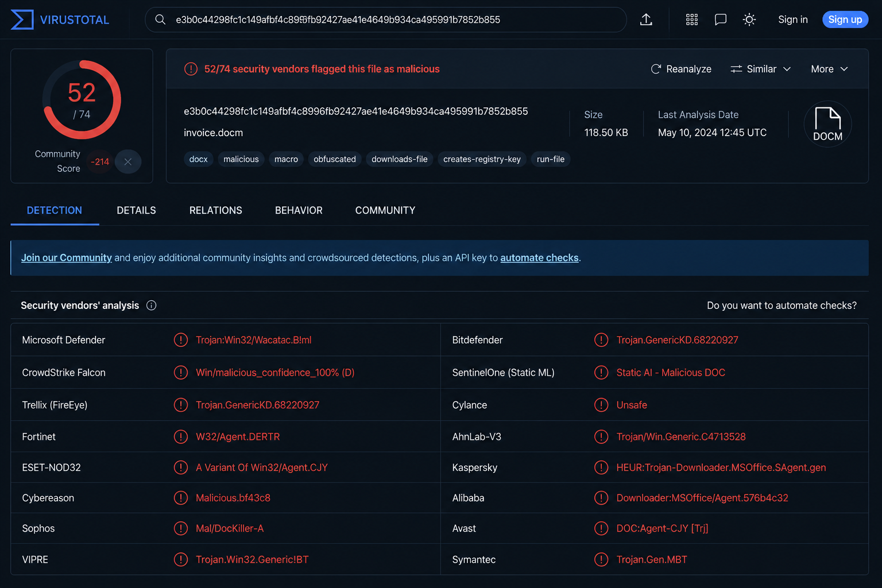Click the run-file tag
The width and height of the screenshot is (882, 588).
551,159
